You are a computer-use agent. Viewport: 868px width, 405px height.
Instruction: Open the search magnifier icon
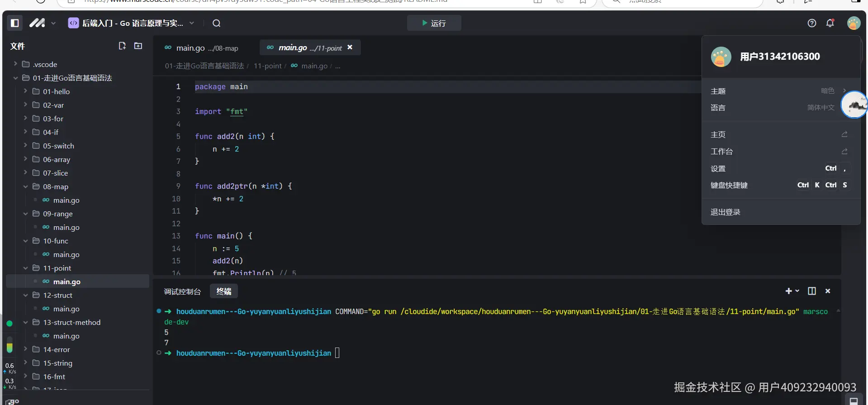pos(217,24)
